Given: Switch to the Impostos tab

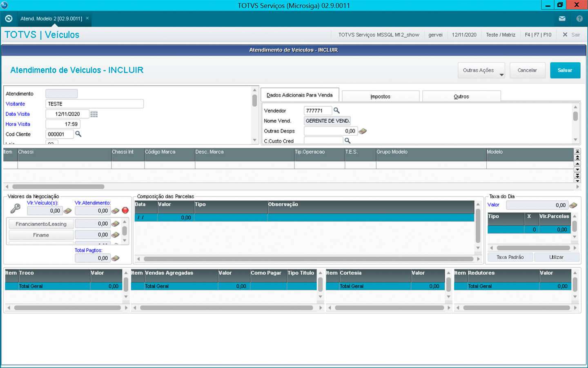Looking at the screenshot, I should pyautogui.click(x=380, y=96).
